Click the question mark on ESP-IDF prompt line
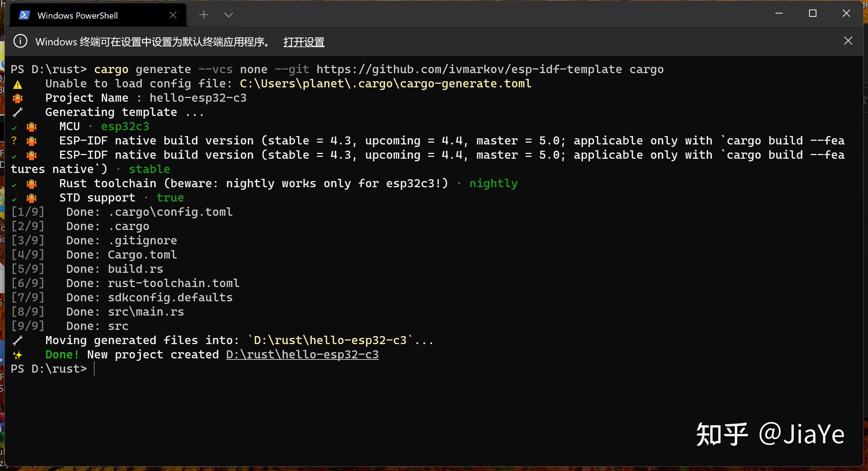868x471 pixels. pos(14,140)
